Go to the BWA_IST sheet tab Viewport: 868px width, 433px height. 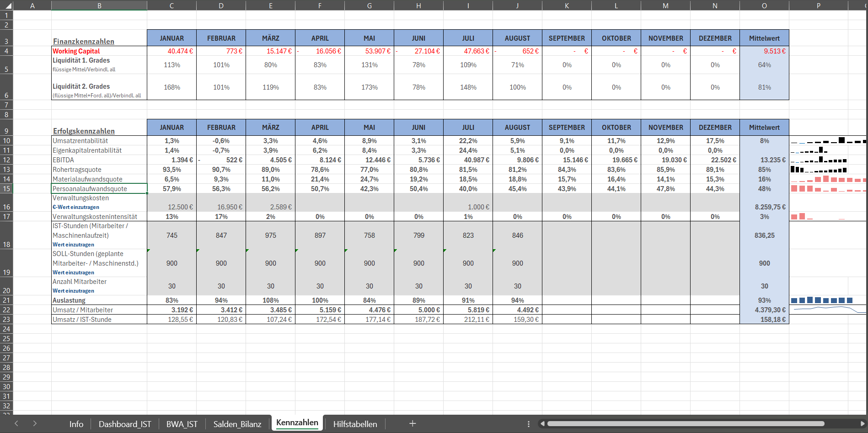click(182, 424)
